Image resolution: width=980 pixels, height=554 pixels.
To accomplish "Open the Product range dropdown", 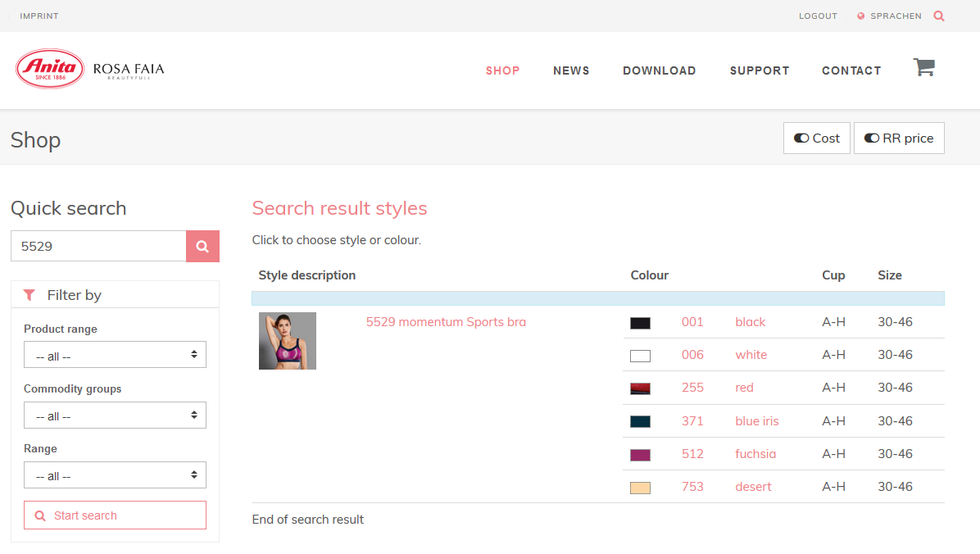I will [115, 355].
